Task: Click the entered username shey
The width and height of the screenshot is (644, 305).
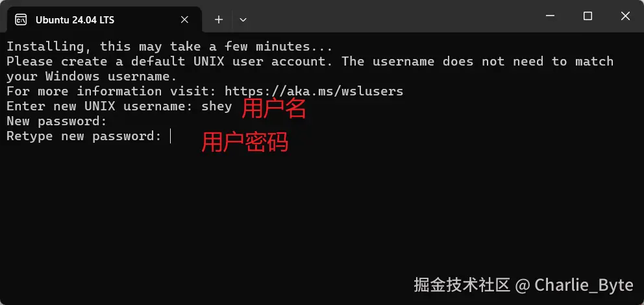Action: [x=217, y=106]
